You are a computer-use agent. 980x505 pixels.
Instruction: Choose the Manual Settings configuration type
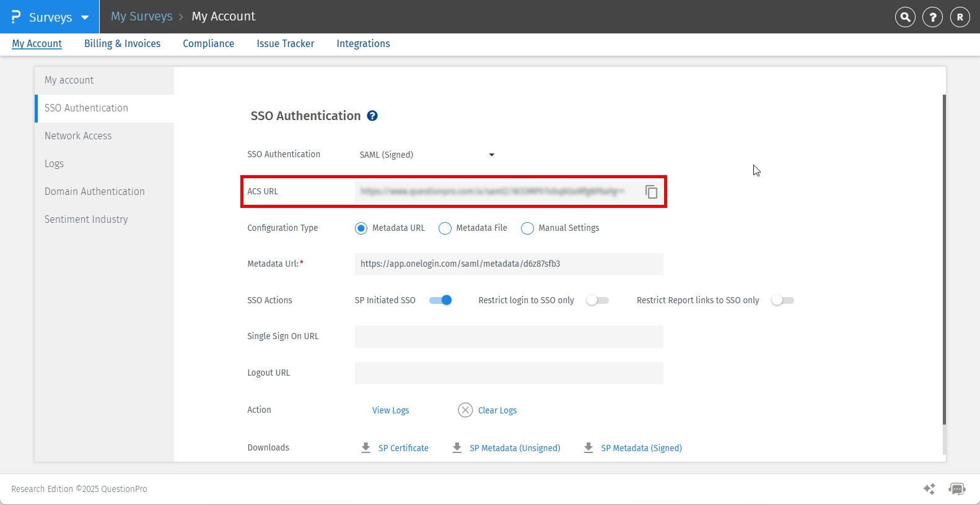click(527, 228)
